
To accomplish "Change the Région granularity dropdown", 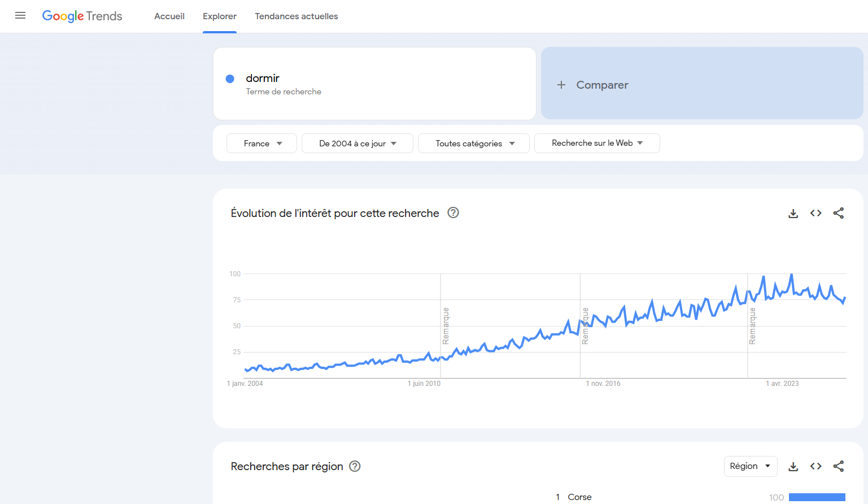I will coord(750,466).
